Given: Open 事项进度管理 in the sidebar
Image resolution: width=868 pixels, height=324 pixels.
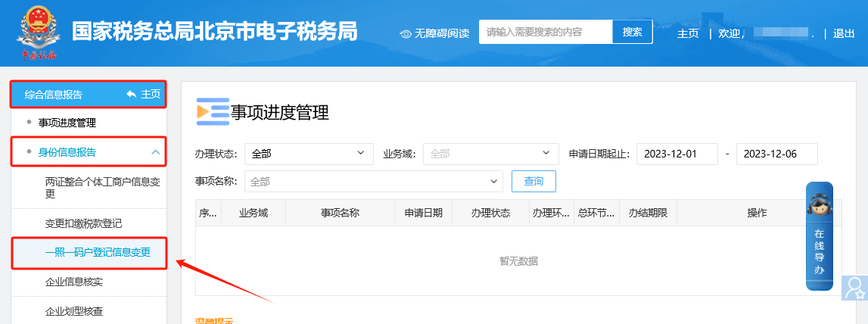Looking at the screenshot, I should [67, 123].
